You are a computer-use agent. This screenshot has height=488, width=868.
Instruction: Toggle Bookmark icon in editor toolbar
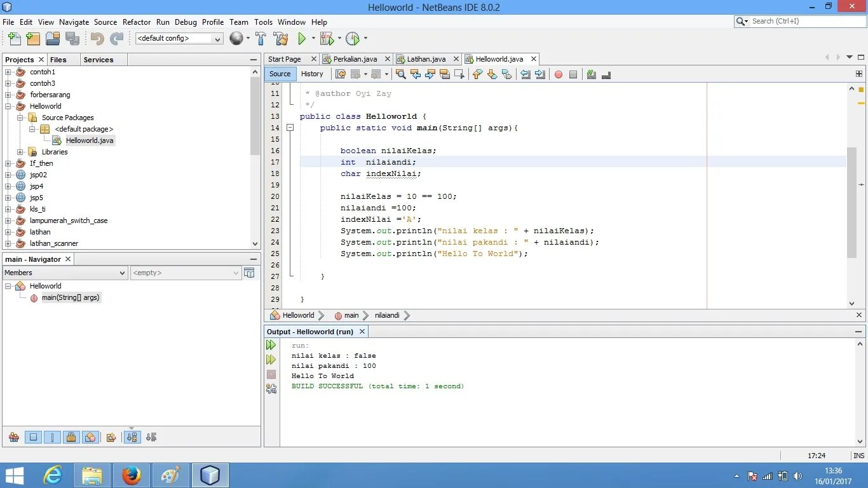click(506, 74)
